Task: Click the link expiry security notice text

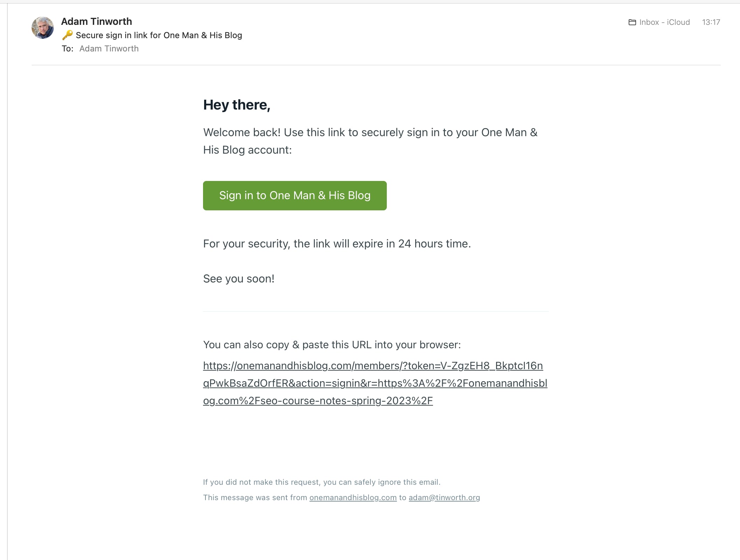Action: [x=337, y=244]
